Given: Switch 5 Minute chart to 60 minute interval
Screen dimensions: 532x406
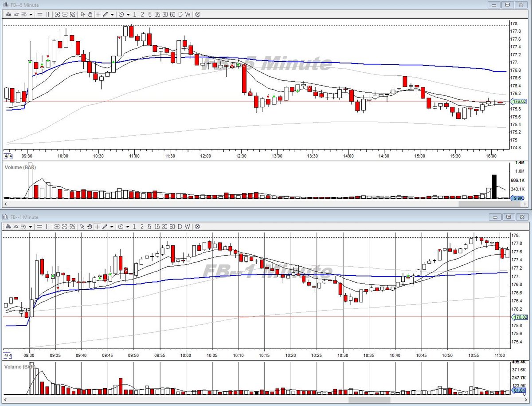Looking at the screenshot, I should pos(172,14).
